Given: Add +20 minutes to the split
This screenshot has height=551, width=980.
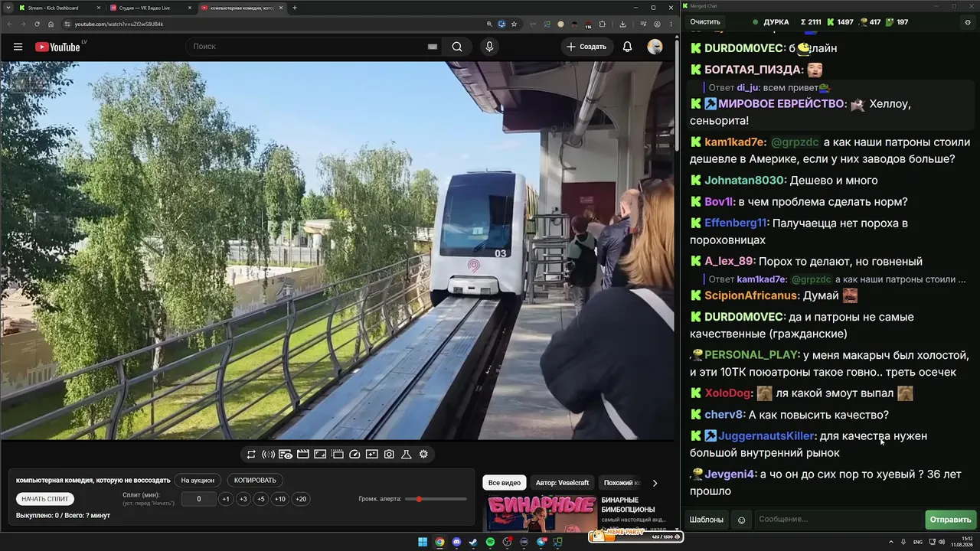Looking at the screenshot, I should [x=301, y=499].
